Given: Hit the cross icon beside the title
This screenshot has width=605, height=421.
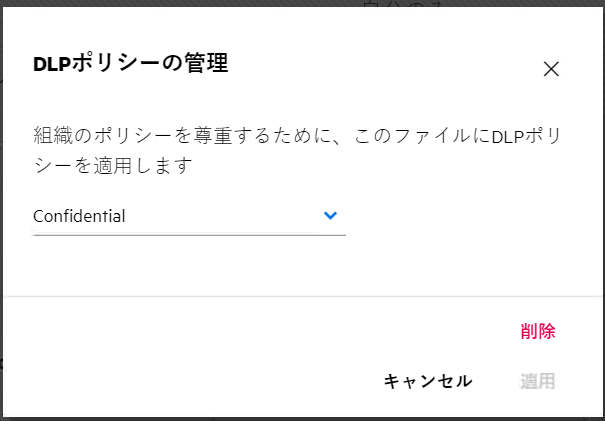Looking at the screenshot, I should click(x=550, y=69).
